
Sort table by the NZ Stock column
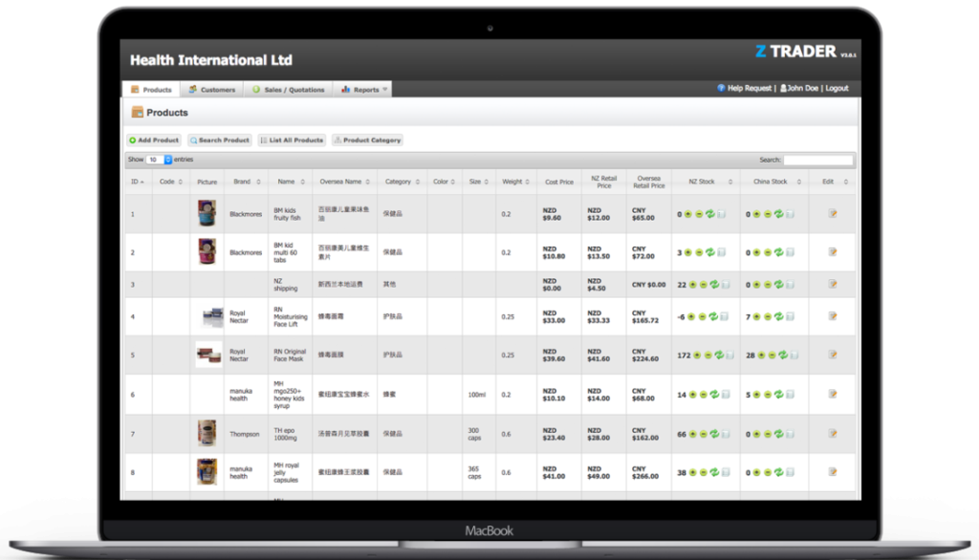(x=705, y=182)
